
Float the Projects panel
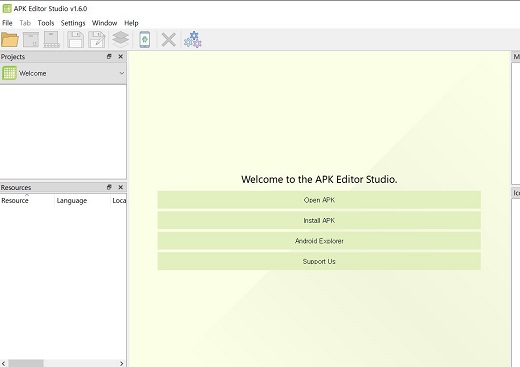point(109,56)
